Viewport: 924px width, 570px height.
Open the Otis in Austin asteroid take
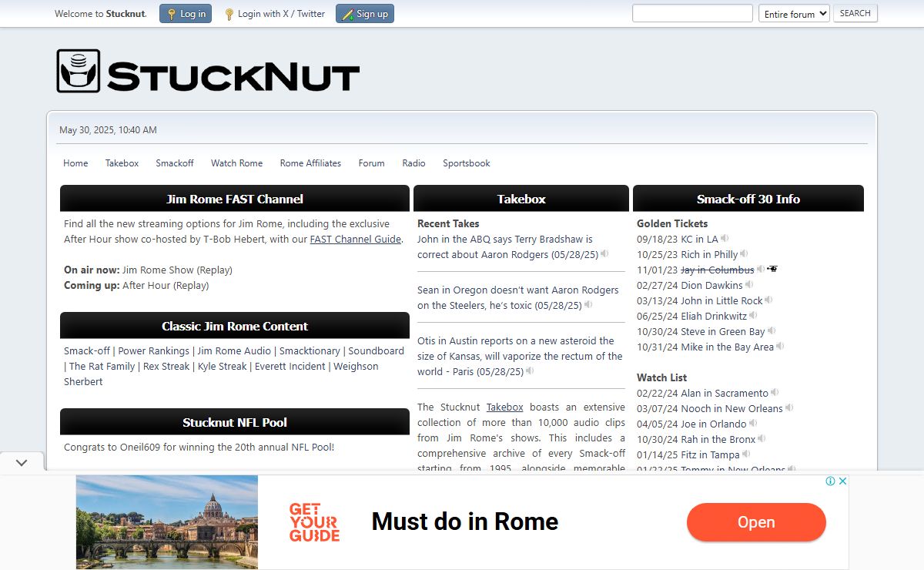click(x=520, y=357)
